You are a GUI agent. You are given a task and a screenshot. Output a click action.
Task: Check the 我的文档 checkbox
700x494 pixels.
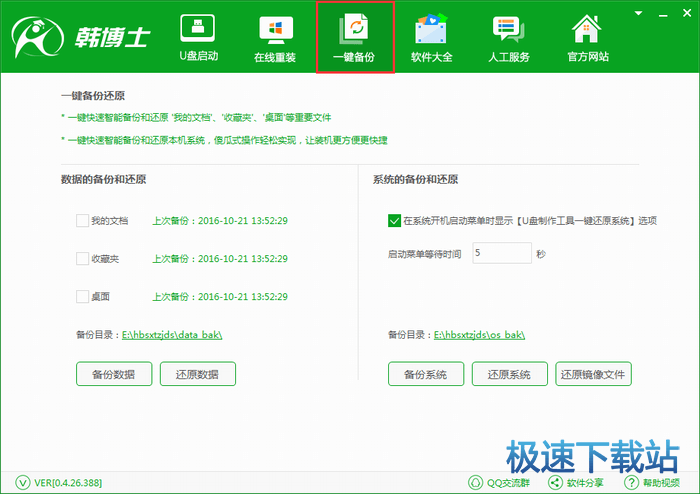[x=82, y=221]
